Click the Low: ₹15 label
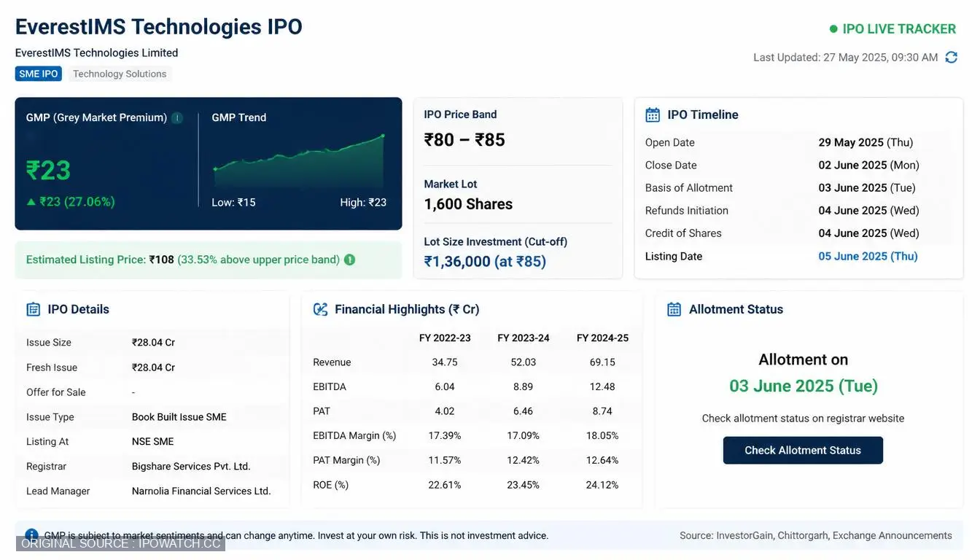 click(x=233, y=203)
